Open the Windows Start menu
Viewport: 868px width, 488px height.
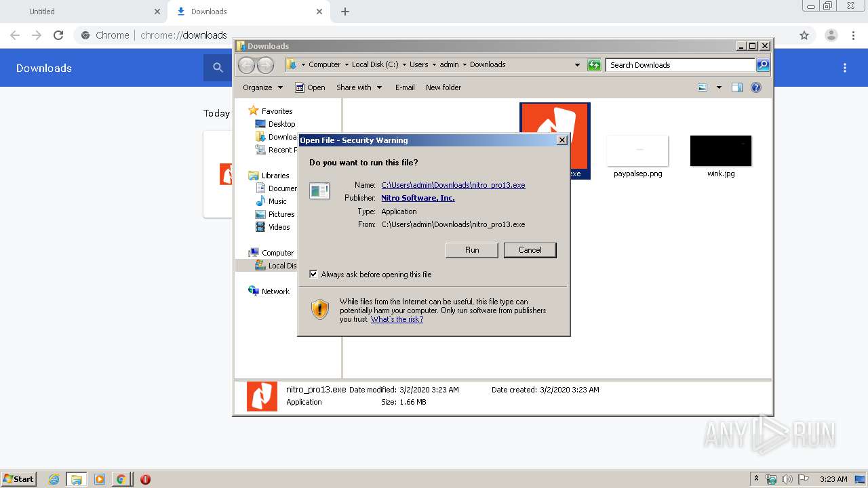coord(19,479)
